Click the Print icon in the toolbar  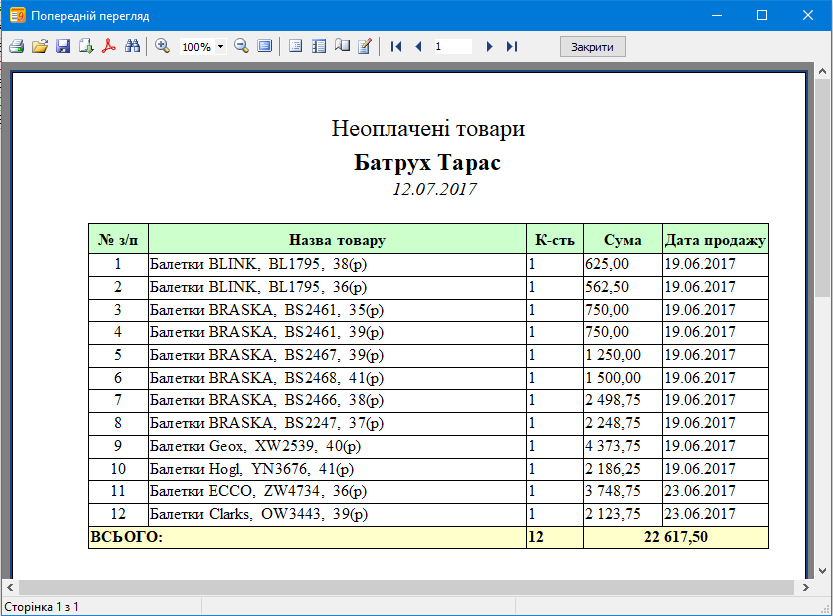click(16, 46)
